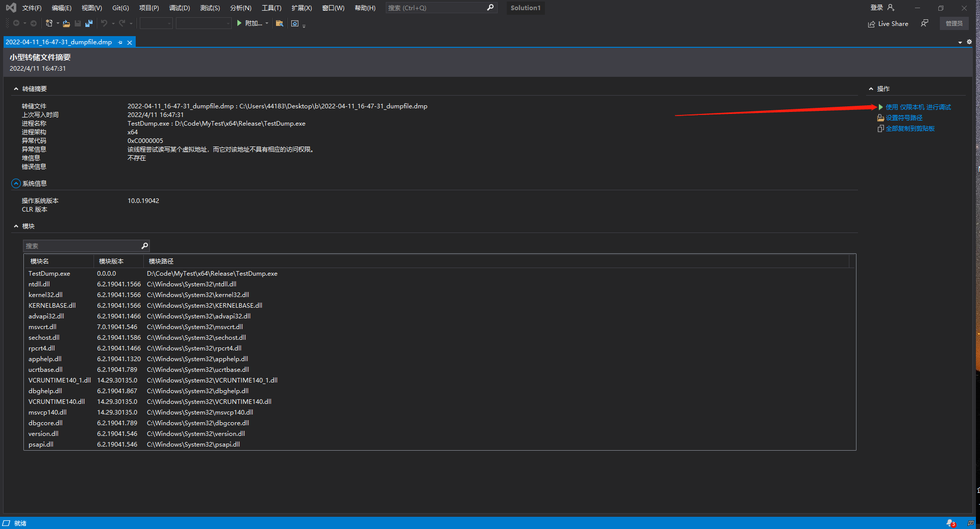Click the notifications bell icon in the status bar
This screenshot has width=980, height=529.
(x=951, y=523)
